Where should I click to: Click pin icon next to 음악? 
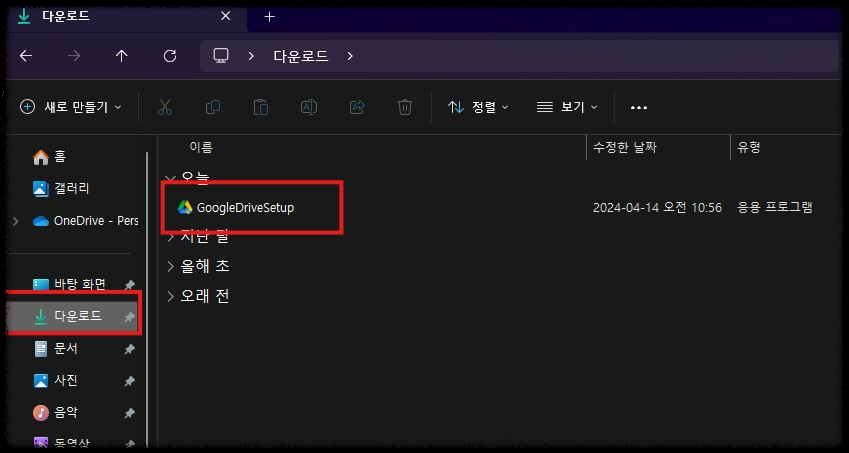[x=129, y=413]
